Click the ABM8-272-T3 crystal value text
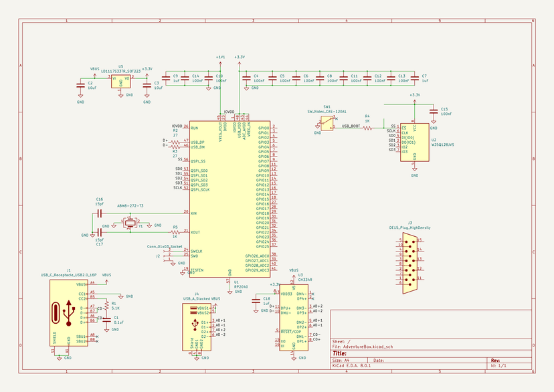The height and width of the screenshot is (392, 554). [x=130, y=206]
